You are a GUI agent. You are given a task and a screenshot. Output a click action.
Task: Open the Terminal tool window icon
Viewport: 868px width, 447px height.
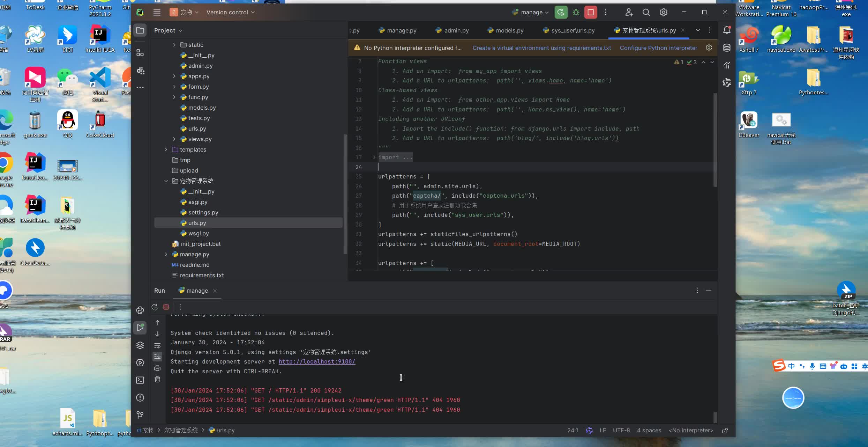(140, 380)
